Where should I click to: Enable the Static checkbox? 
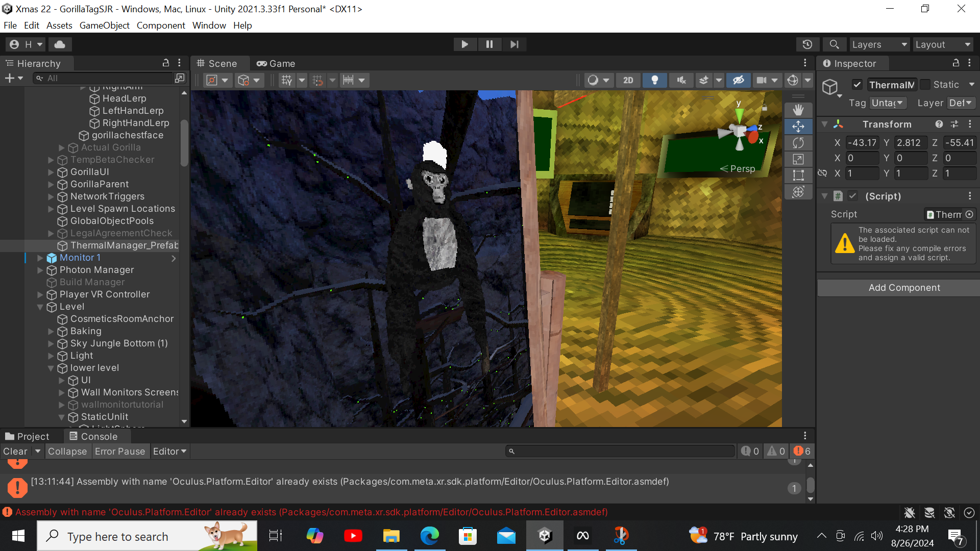tap(925, 85)
